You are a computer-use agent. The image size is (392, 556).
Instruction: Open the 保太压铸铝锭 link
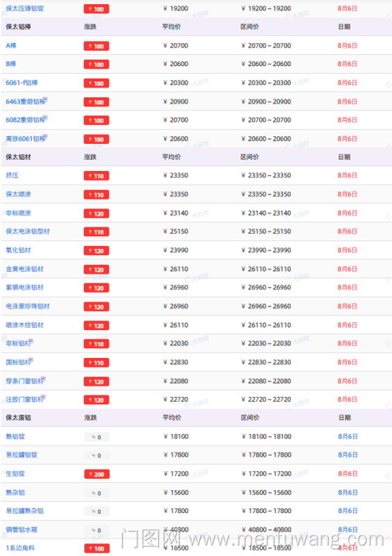(x=24, y=8)
